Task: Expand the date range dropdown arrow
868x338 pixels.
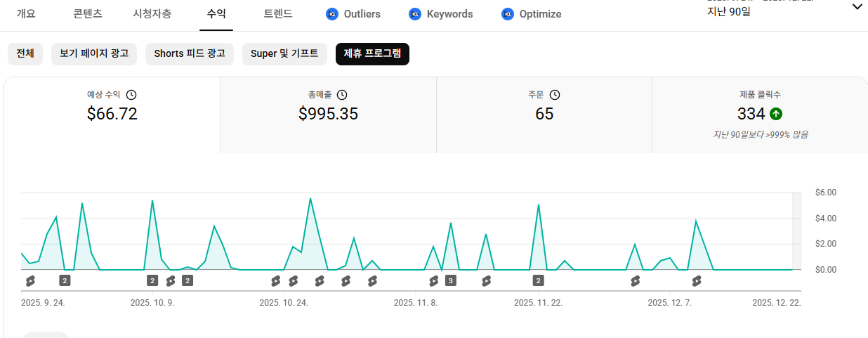Action: point(857,7)
